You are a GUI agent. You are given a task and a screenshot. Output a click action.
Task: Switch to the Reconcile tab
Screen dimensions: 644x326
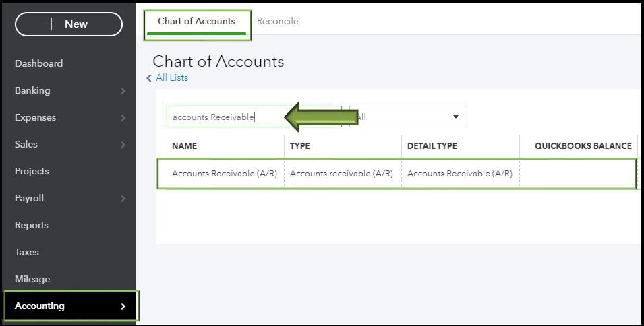(x=277, y=22)
